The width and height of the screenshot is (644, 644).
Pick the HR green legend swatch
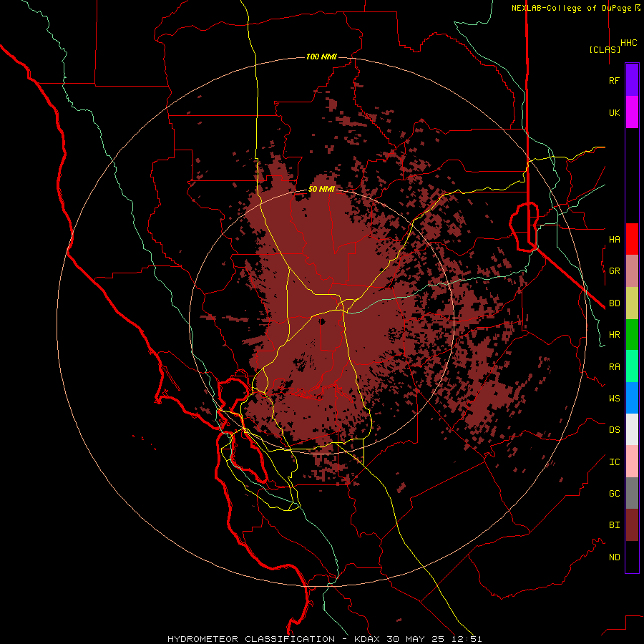click(x=632, y=334)
